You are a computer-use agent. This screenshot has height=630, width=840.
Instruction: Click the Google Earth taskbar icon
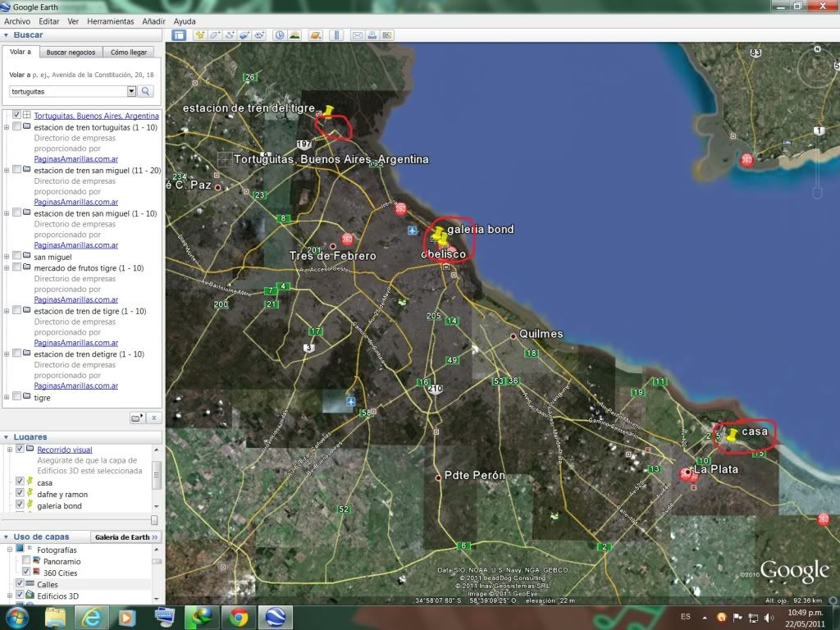pos(276,617)
